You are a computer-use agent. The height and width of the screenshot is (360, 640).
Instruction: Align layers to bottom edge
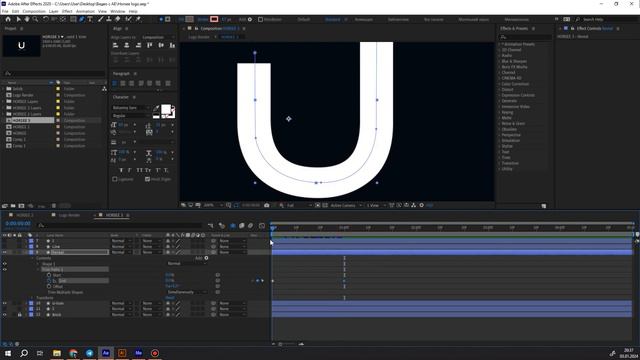point(172,45)
